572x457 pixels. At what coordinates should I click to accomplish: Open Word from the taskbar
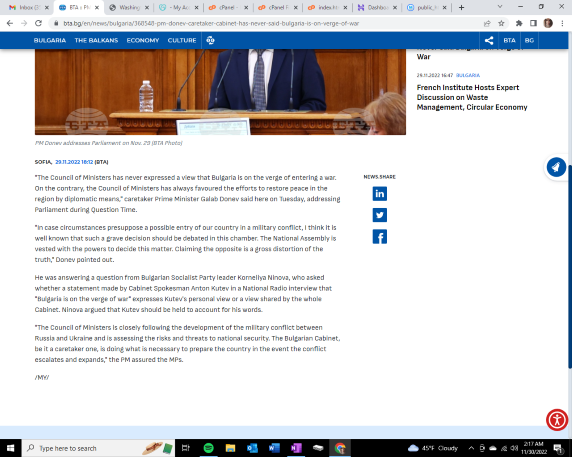(274, 448)
